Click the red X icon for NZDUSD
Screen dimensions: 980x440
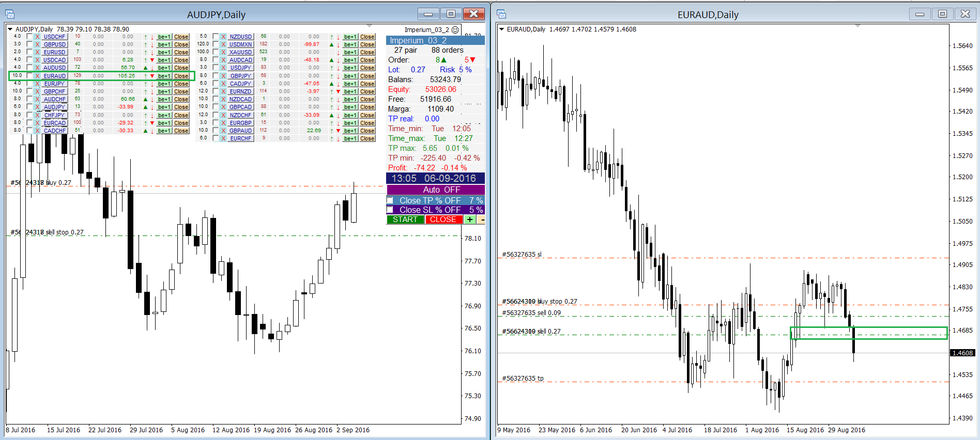tap(223, 37)
